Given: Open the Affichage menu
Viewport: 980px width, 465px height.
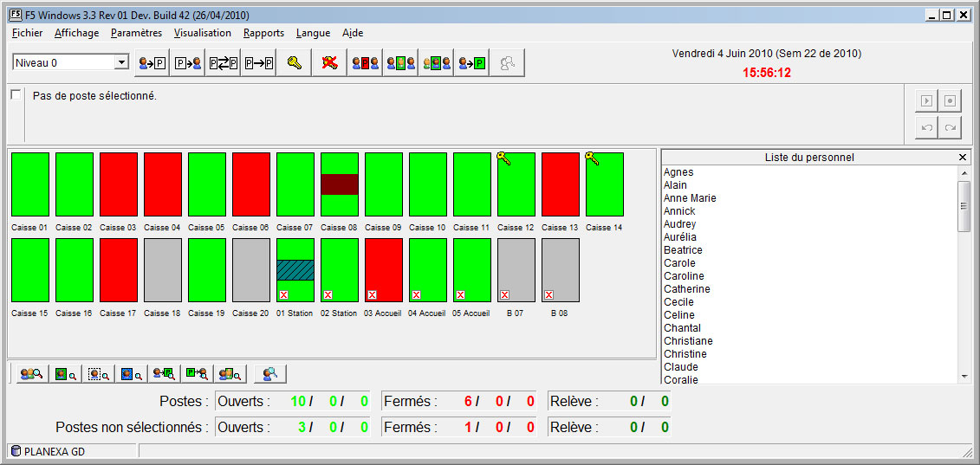Looking at the screenshot, I should [76, 33].
